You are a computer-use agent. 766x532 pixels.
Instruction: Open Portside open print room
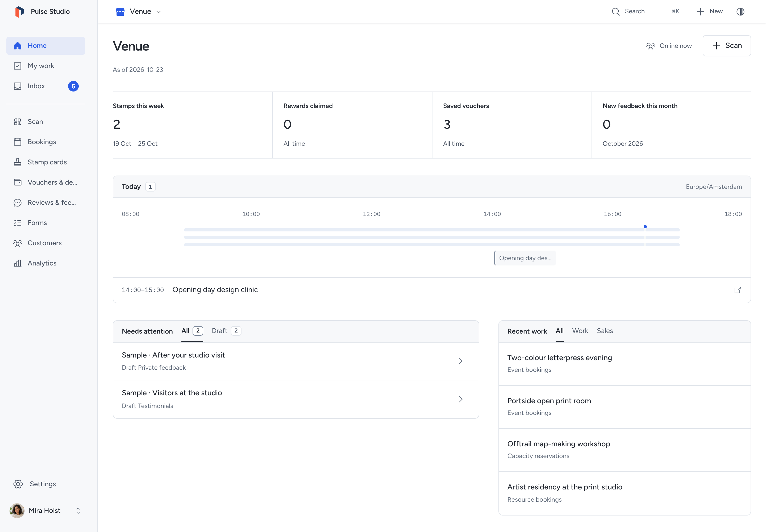point(624,407)
